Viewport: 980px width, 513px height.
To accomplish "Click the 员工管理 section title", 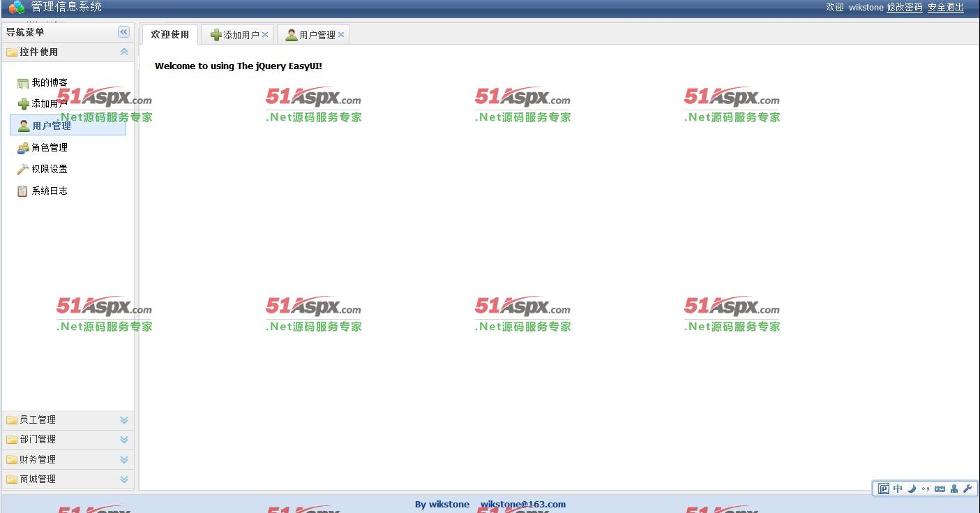I will (38, 420).
